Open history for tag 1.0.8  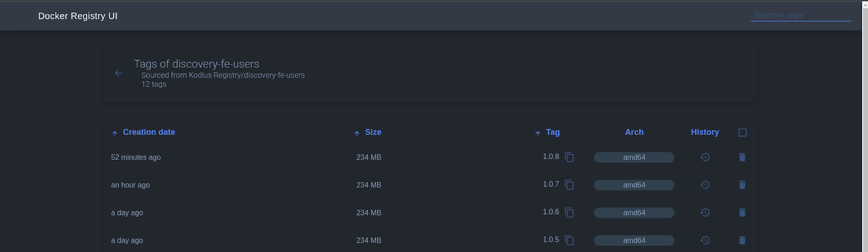point(705,157)
